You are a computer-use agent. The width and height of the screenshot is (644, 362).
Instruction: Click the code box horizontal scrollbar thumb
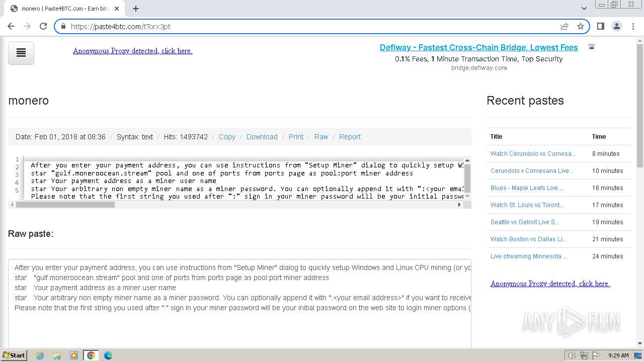pyautogui.click(x=65, y=205)
